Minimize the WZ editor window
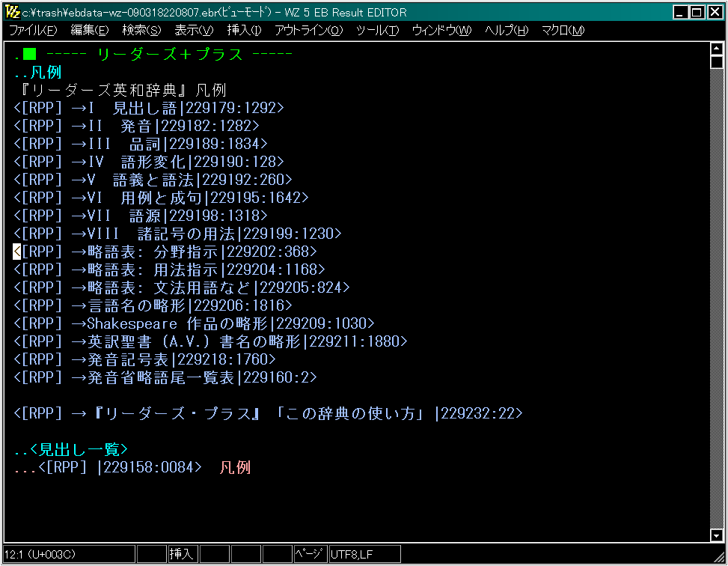 (x=680, y=12)
